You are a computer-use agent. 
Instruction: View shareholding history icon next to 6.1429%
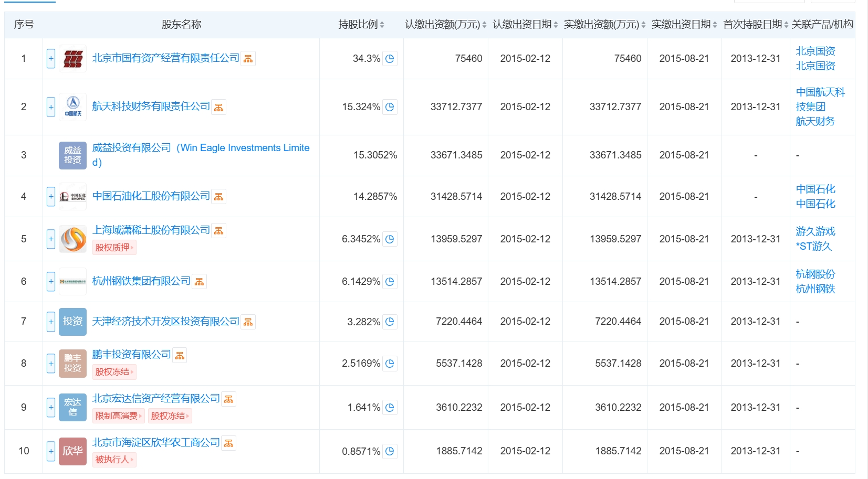(390, 282)
